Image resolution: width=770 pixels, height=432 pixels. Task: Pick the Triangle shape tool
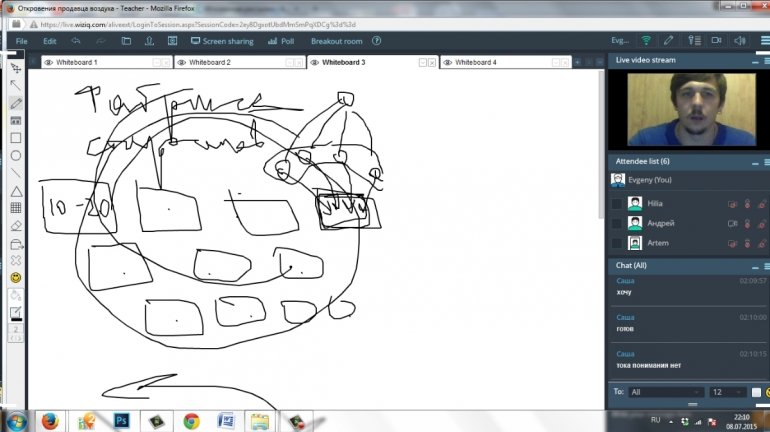16,190
